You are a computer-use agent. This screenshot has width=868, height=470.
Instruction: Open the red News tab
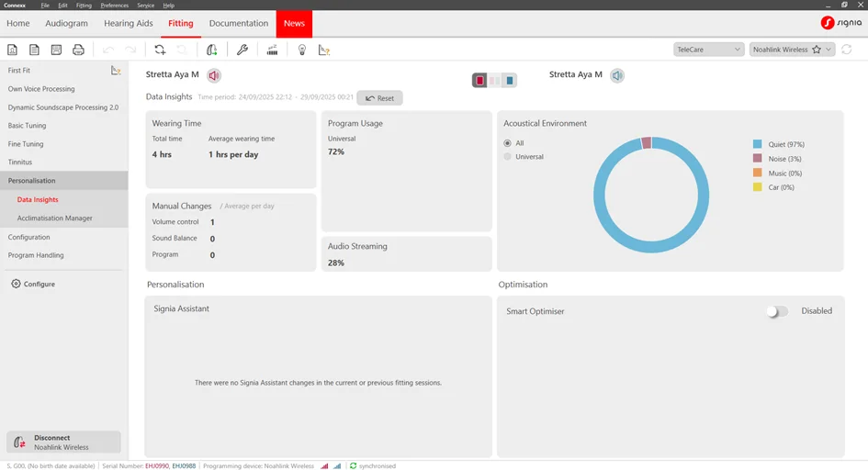[x=294, y=24]
